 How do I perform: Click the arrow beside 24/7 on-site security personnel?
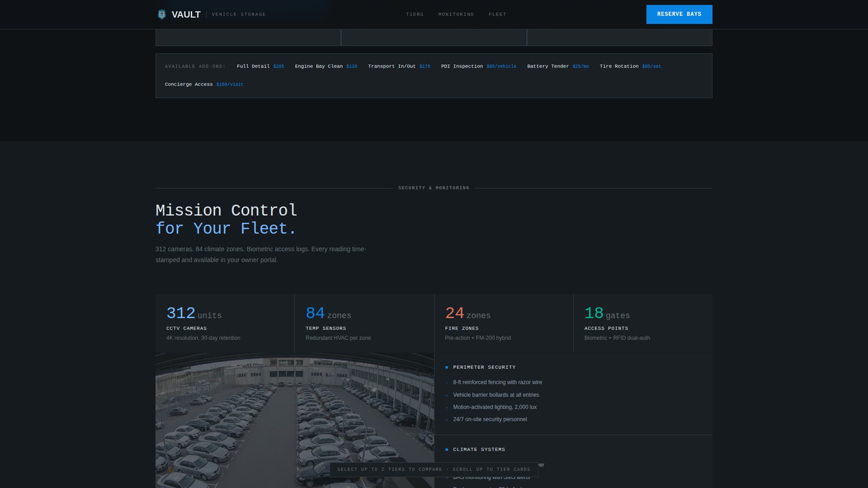pyautogui.click(x=448, y=419)
